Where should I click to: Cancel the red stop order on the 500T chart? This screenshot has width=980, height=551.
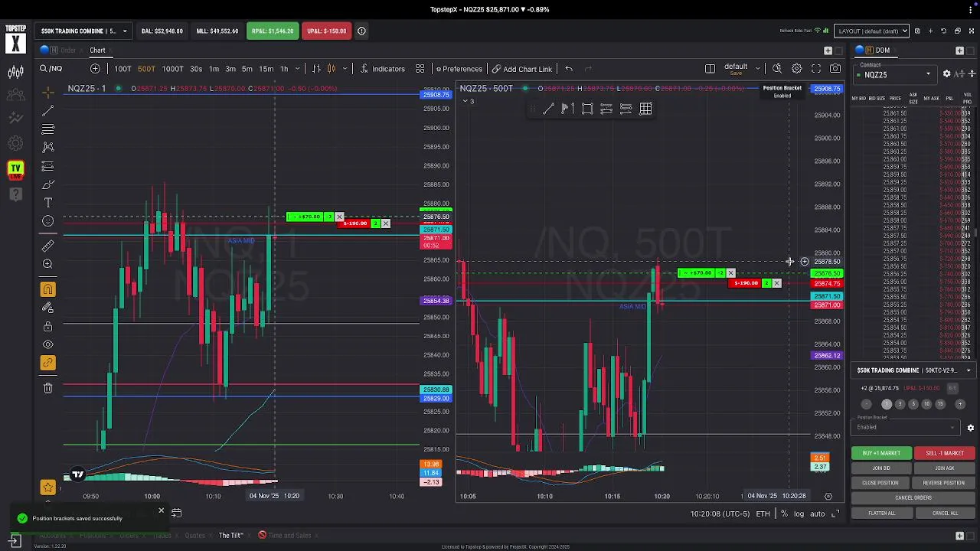(776, 283)
